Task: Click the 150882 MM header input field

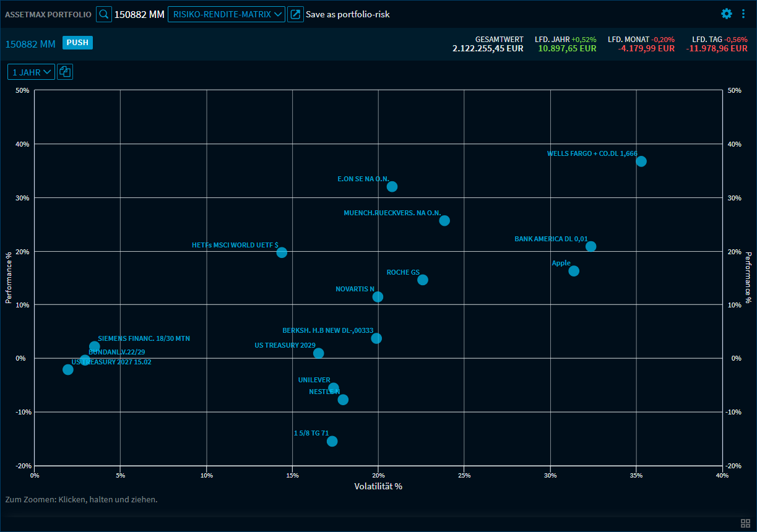Action: pyautogui.click(x=139, y=14)
